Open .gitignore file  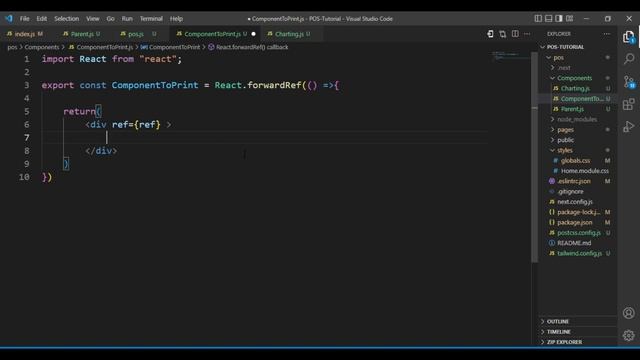click(578, 191)
